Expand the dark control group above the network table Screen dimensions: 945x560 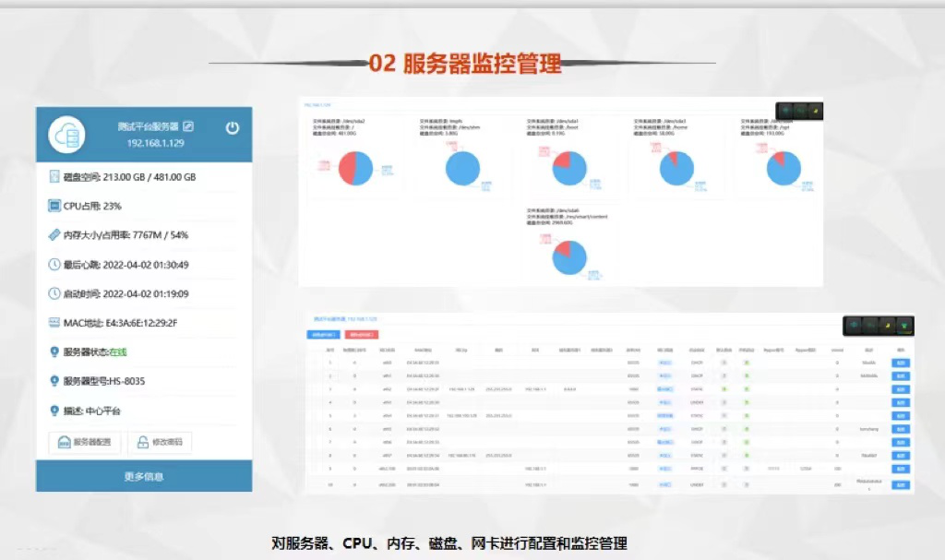click(x=878, y=327)
